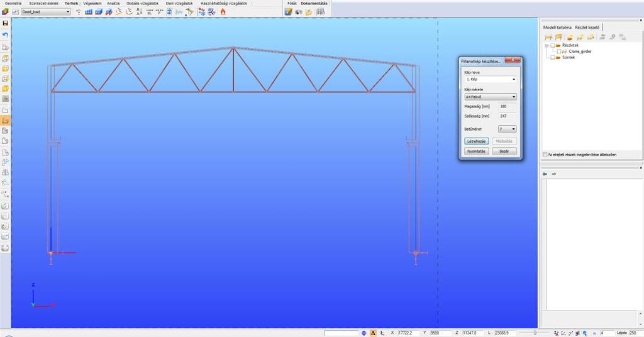Open the Elem vizsgálatok tab
Screen dimensions: 644x337
coord(179,3)
